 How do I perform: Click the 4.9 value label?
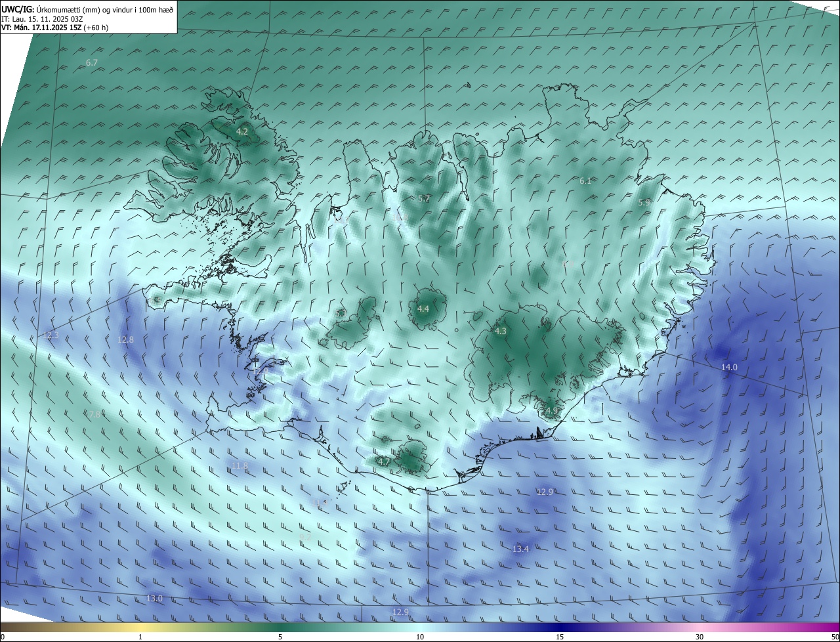coord(551,411)
